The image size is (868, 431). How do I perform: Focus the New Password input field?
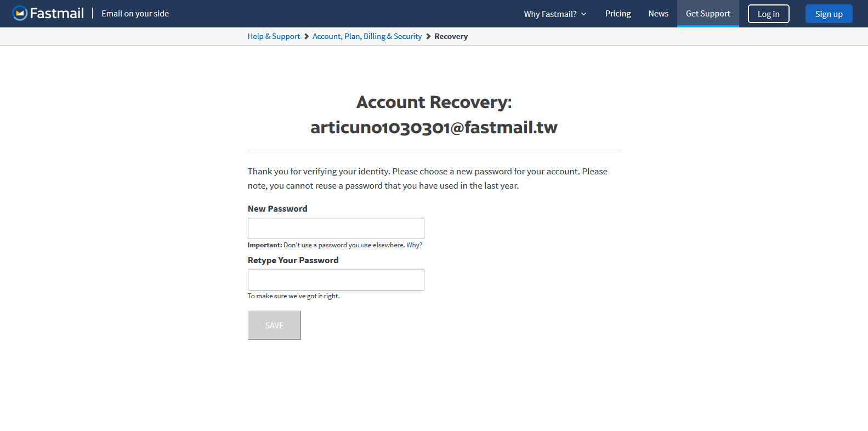[336, 228]
